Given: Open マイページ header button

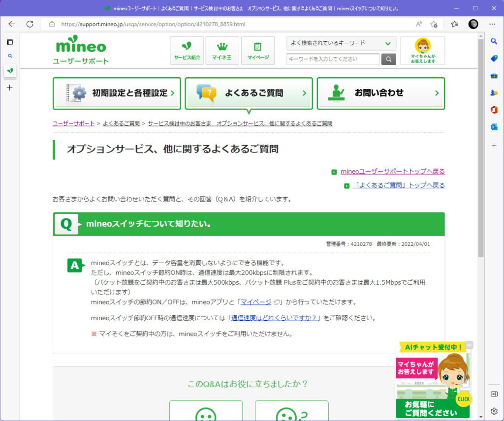Looking at the screenshot, I should coord(258,51).
